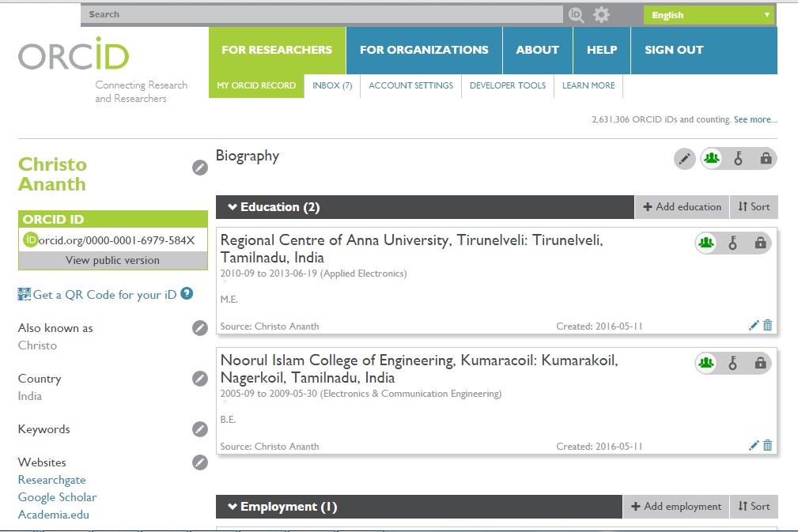Click the "B.E." degree text

click(x=228, y=420)
